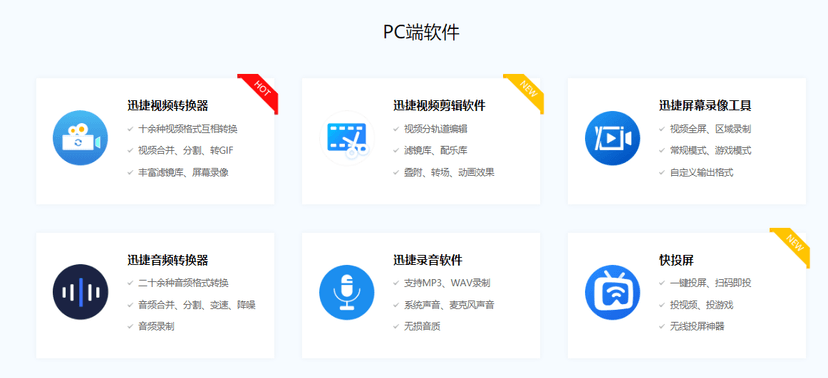
Task: Click the 迅捷音频转换器 waveform icon
Action: (80, 291)
